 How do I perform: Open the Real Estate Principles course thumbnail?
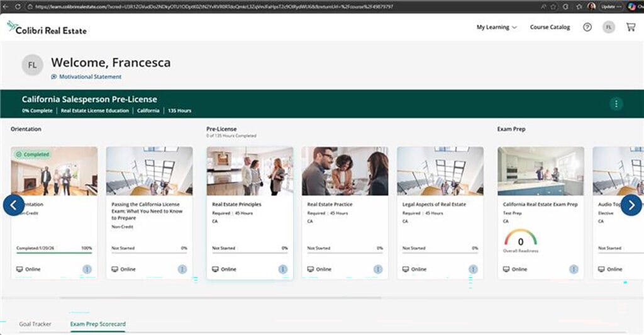click(x=250, y=171)
